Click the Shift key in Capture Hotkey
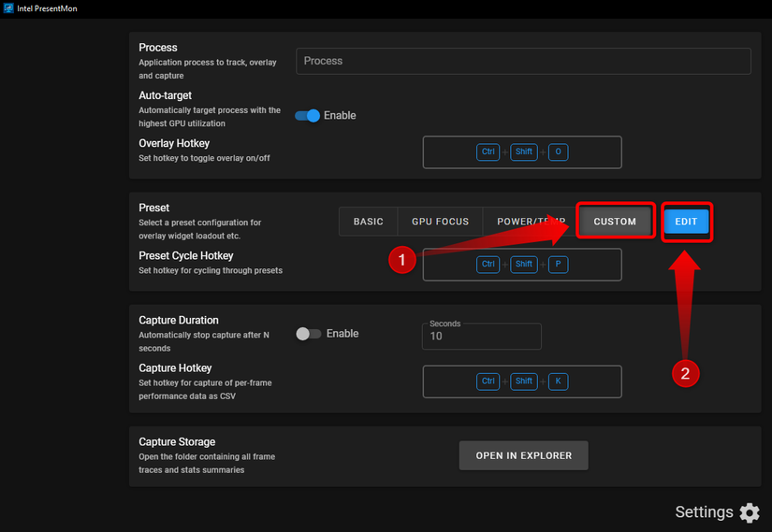 point(524,381)
